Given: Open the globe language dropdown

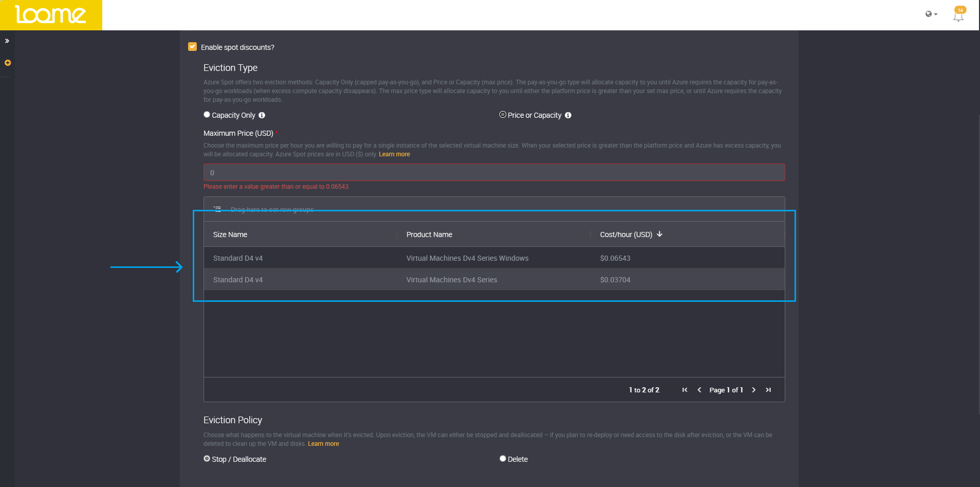Looking at the screenshot, I should pyautogui.click(x=931, y=14).
